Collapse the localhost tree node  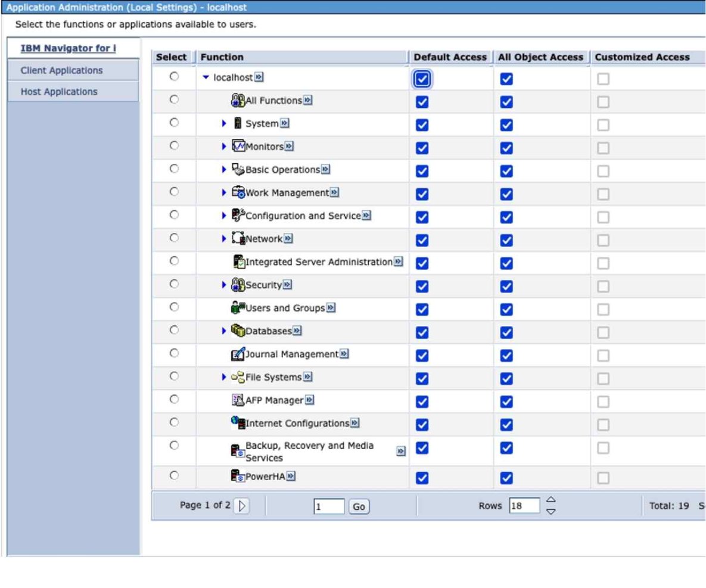click(206, 77)
